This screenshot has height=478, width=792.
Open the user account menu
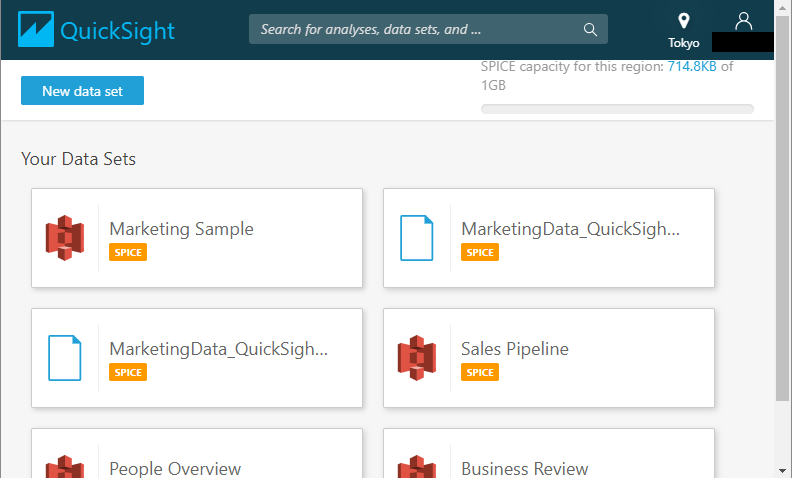click(742, 22)
